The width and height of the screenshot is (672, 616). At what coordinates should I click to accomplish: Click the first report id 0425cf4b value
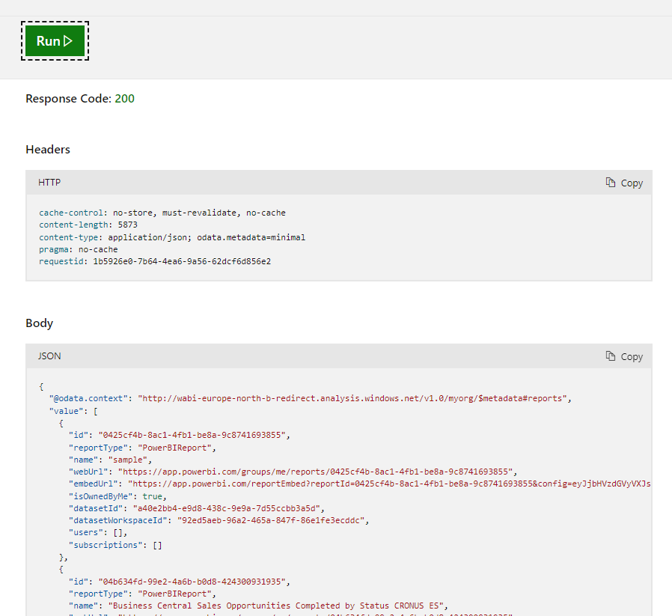194,435
